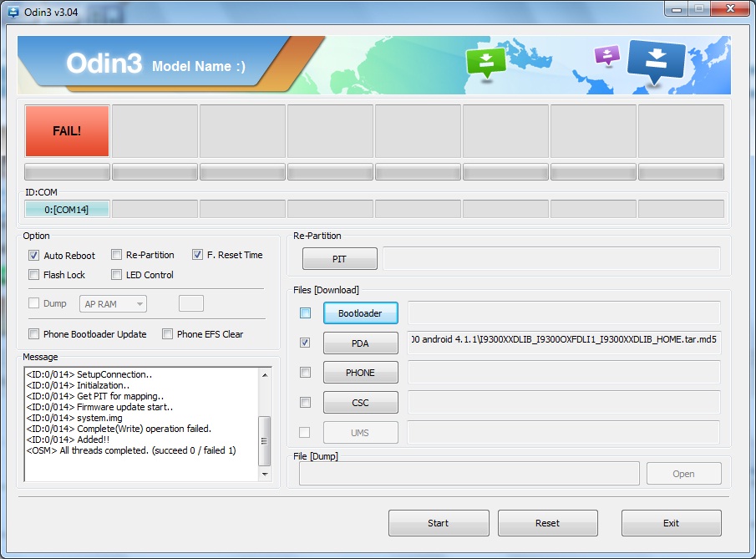Screen dimensions: 756x559
Task: Close the Odin3 window
Action: click(x=730, y=8)
